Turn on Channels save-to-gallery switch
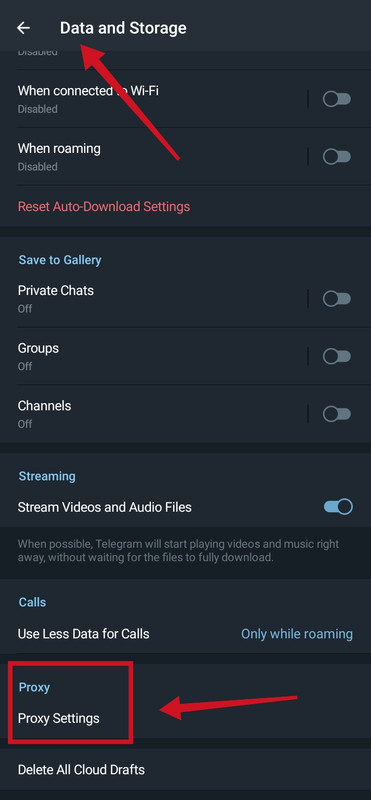371x800 pixels. 337,414
